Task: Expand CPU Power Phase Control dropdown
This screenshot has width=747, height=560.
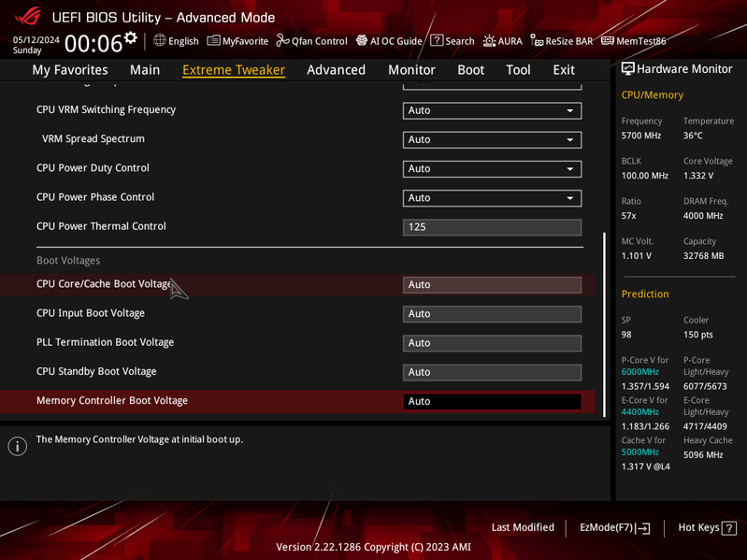Action: coord(492,198)
